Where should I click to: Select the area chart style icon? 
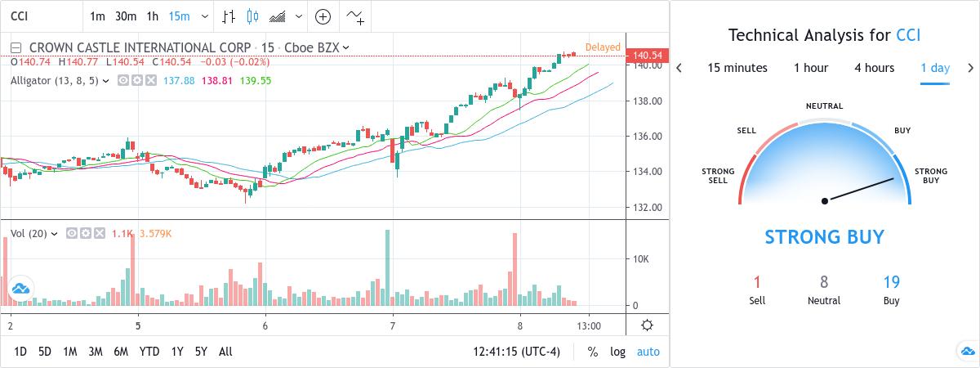pos(278,16)
